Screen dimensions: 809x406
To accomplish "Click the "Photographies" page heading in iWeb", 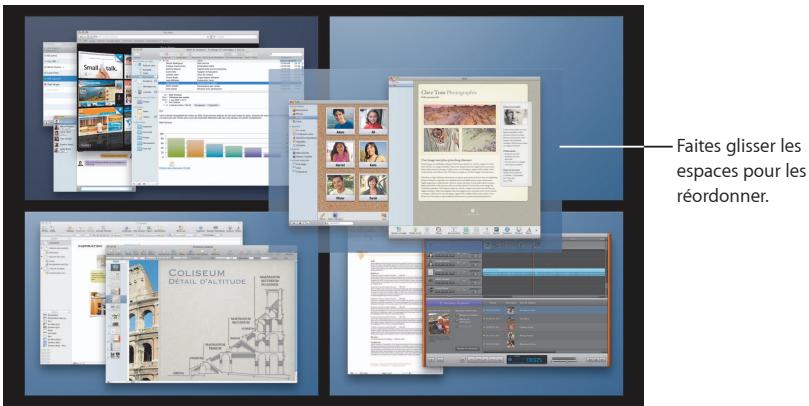I will 462,92.
